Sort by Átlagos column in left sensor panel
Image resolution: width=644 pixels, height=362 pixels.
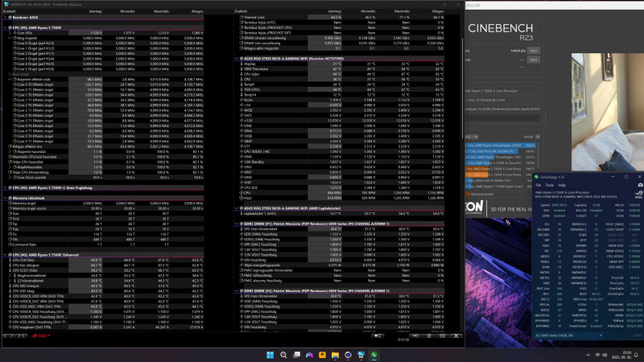197,11
